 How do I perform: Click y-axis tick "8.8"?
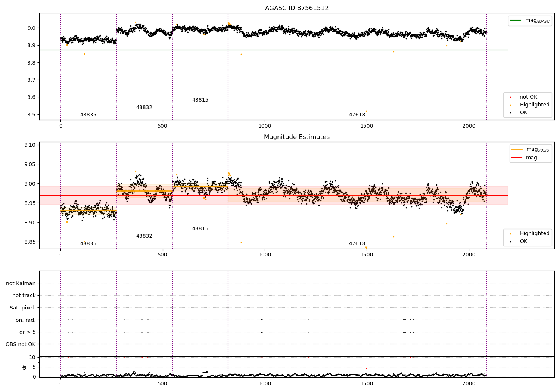[31, 63]
